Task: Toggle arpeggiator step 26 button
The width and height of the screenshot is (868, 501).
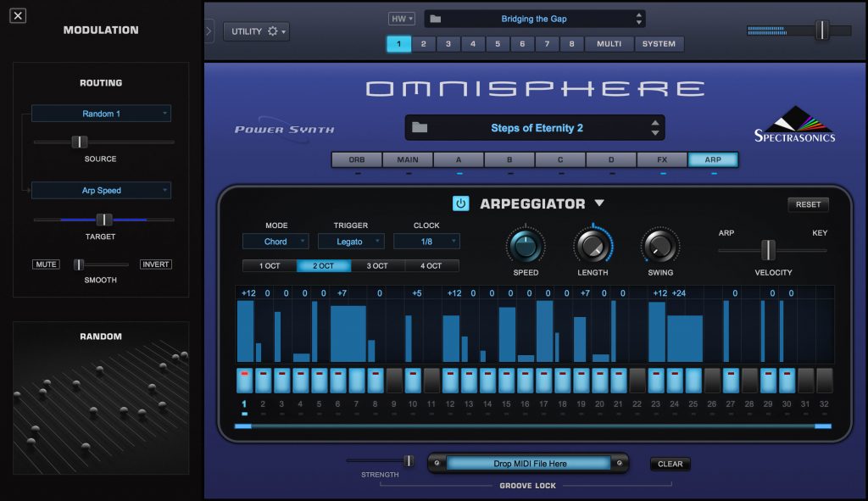Action: click(712, 381)
